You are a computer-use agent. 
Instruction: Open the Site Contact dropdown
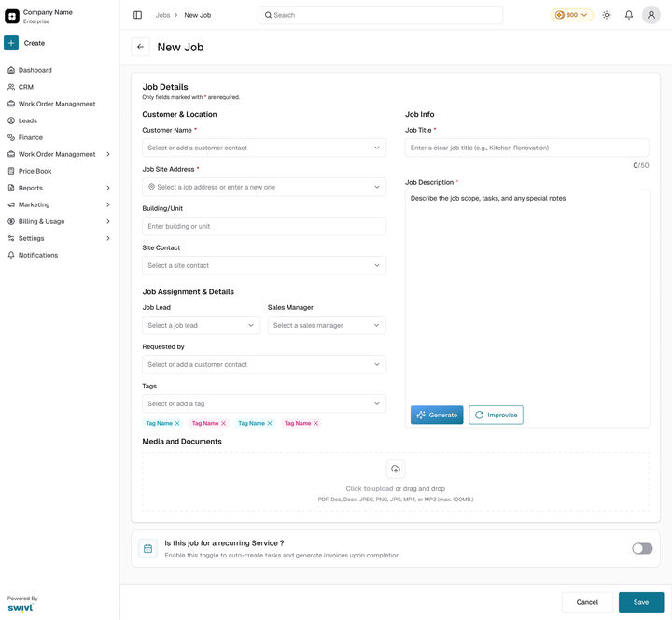click(264, 265)
